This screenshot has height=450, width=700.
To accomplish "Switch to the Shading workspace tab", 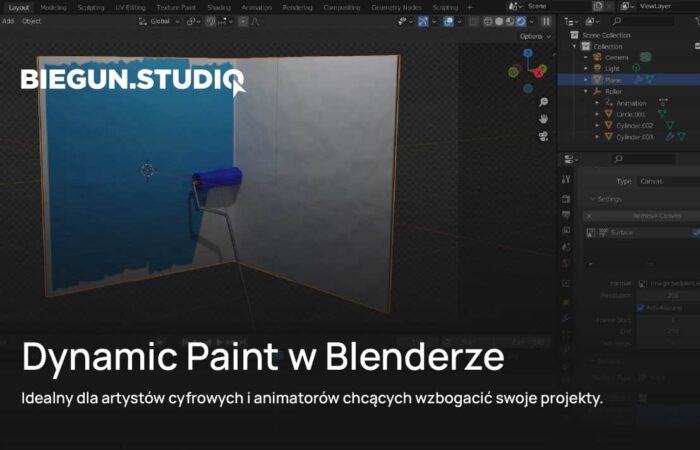I will click(x=219, y=8).
